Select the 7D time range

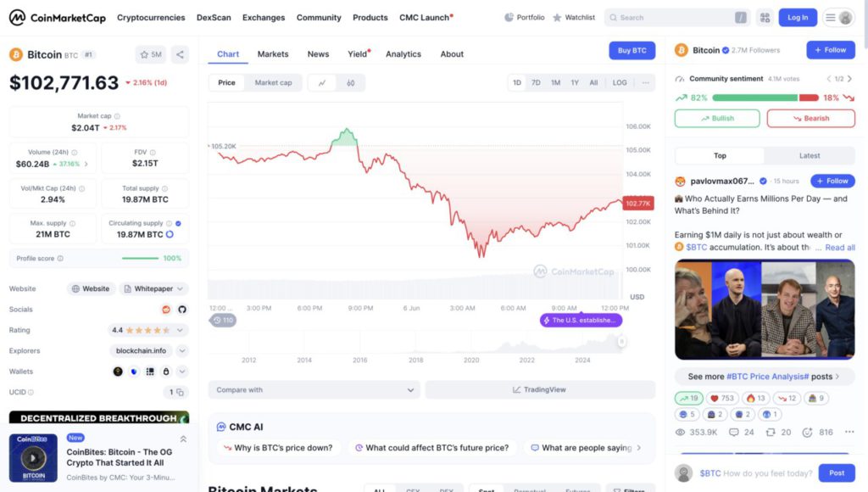pyautogui.click(x=536, y=83)
